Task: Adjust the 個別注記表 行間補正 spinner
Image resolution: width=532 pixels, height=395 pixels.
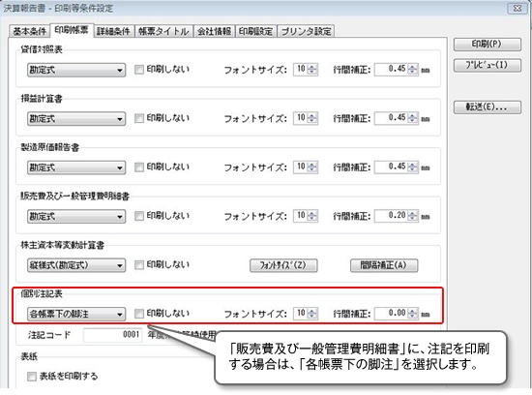Action: (413, 314)
